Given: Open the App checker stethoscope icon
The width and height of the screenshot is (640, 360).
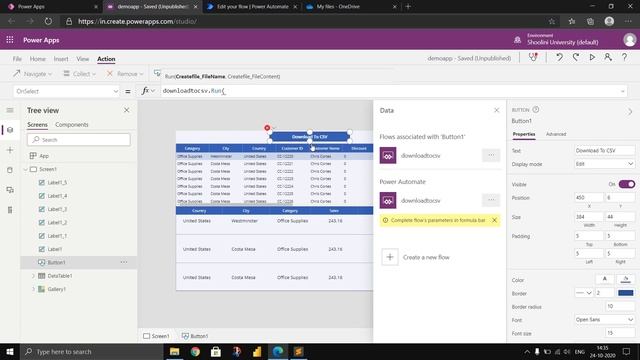Looking at the screenshot, I should tap(533, 57).
